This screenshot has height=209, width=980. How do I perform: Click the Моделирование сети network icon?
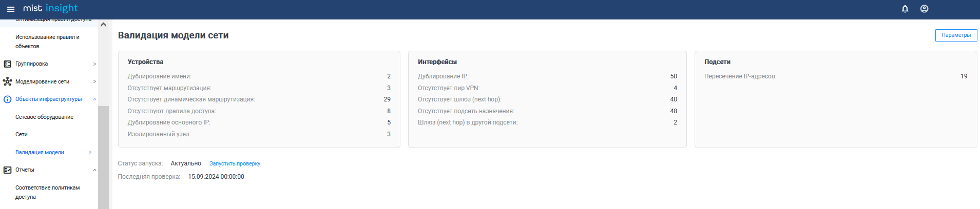click(8, 81)
